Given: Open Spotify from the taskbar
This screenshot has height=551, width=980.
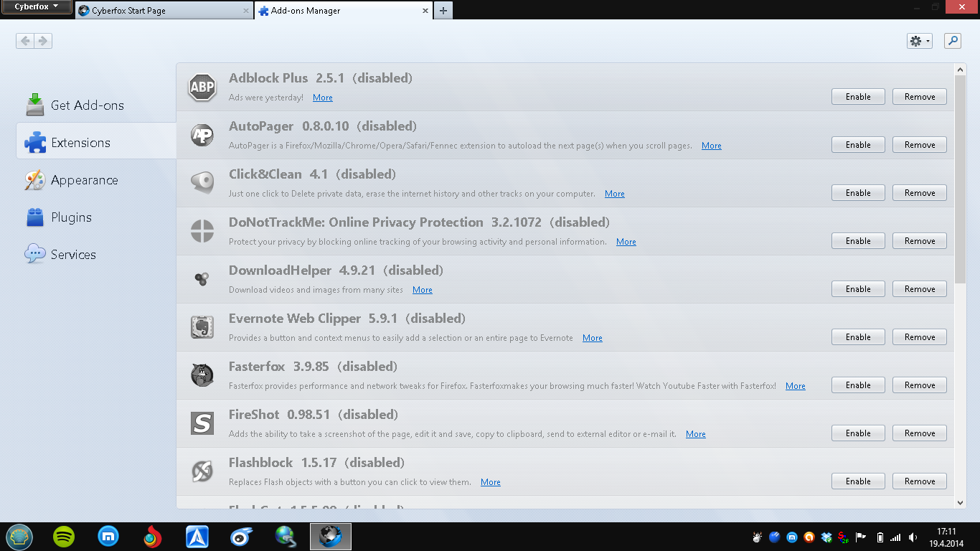Looking at the screenshot, I should (64, 536).
